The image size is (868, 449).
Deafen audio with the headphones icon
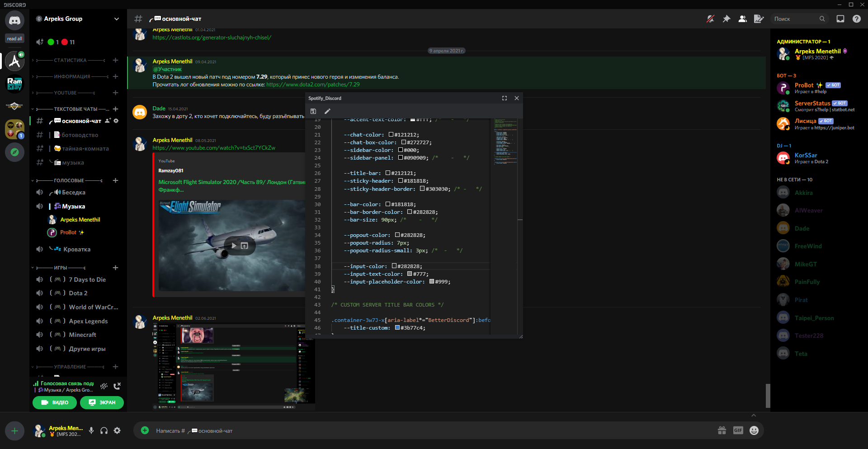coord(104,430)
